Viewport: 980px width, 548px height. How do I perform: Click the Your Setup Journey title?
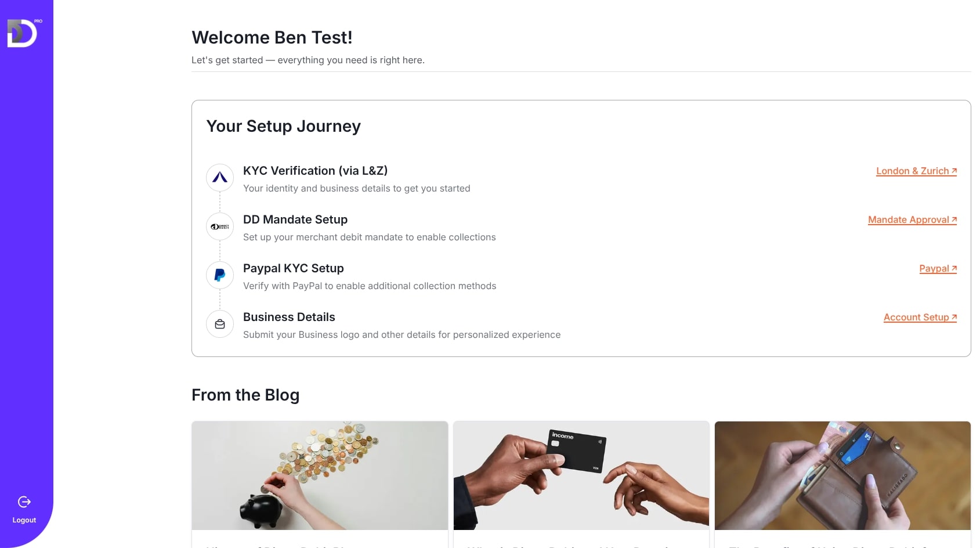pos(284,126)
